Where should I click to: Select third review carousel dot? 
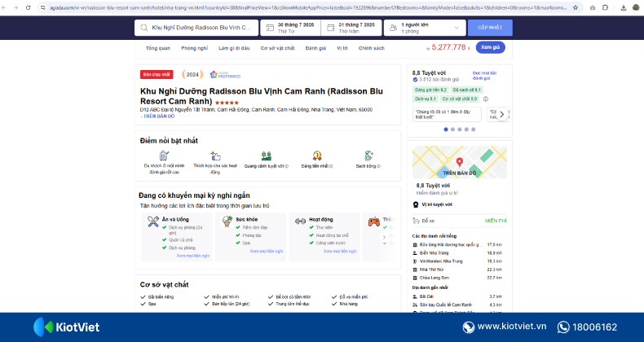click(x=460, y=129)
